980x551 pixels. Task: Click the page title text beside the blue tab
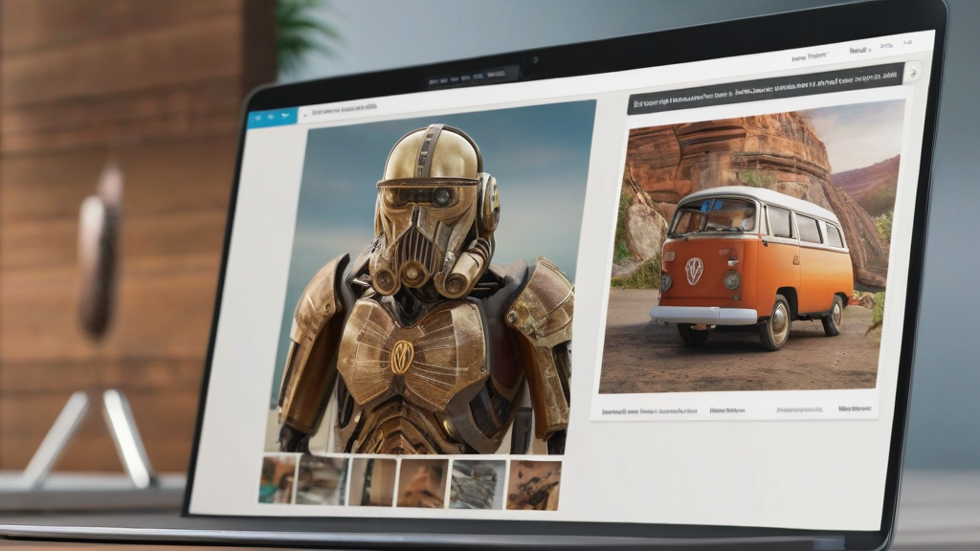(x=344, y=109)
